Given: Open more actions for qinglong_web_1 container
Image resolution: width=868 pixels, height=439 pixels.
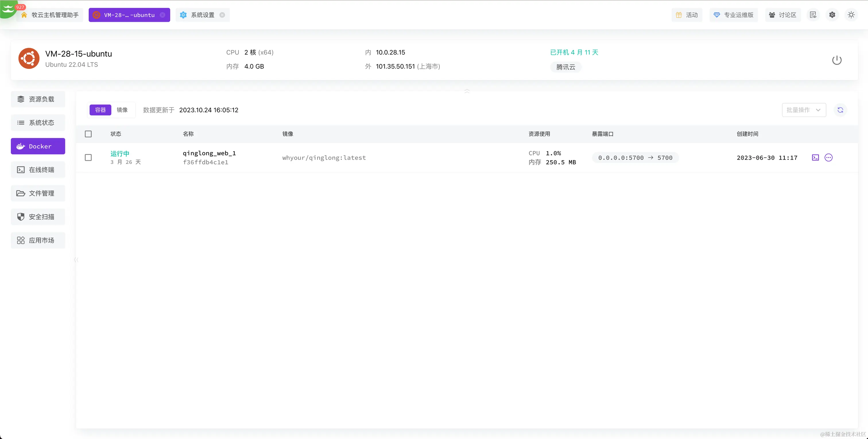Looking at the screenshot, I should pos(828,157).
